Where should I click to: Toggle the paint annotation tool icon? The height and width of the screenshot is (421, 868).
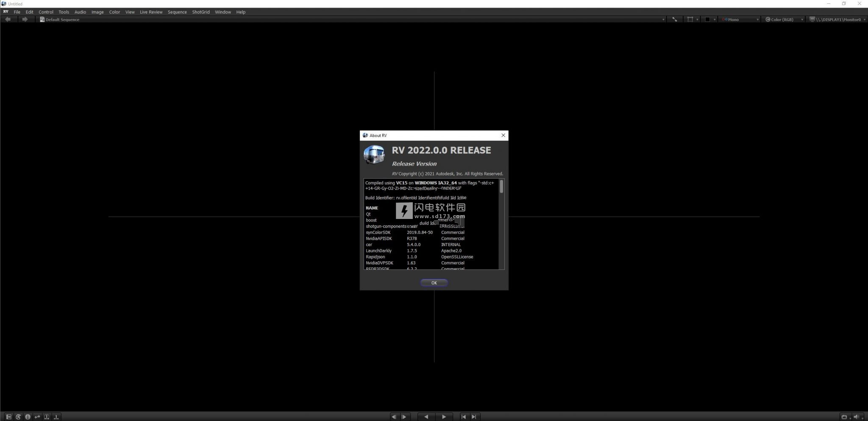click(x=18, y=417)
